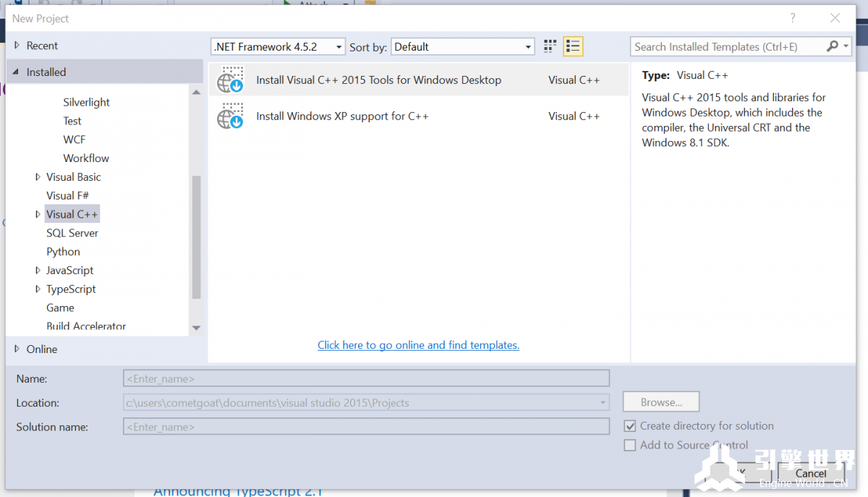Click the Browse button

click(661, 402)
